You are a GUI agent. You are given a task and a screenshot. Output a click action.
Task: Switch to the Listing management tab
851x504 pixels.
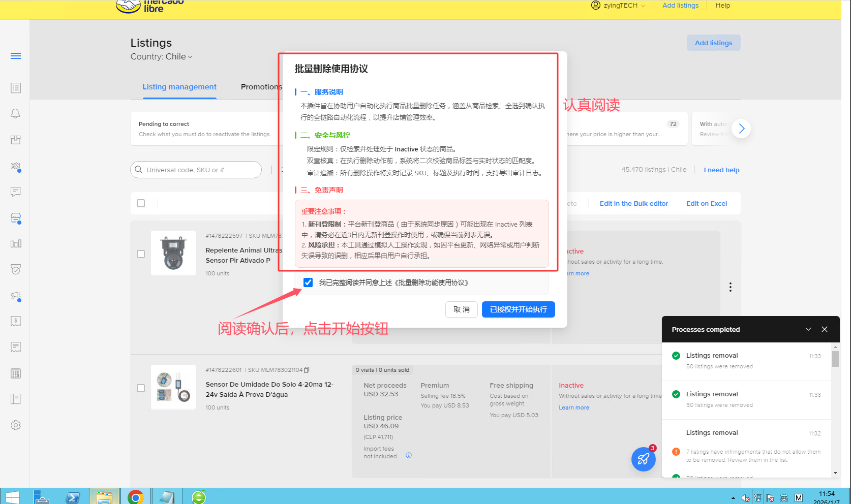click(x=179, y=87)
